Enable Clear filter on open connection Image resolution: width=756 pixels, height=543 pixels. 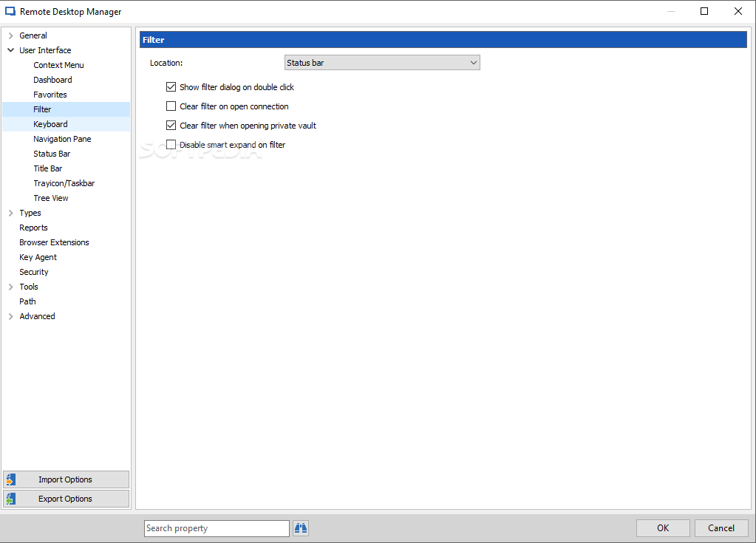click(171, 106)
